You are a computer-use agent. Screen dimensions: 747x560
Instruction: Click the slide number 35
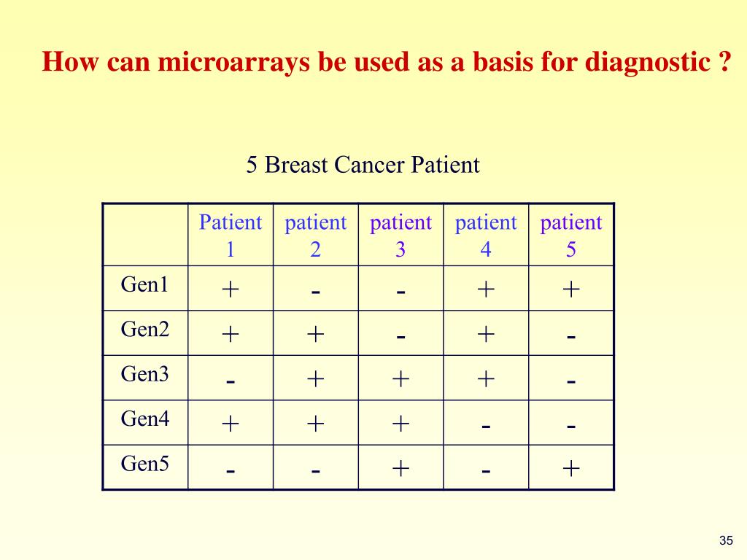click(x=726, y=540)
